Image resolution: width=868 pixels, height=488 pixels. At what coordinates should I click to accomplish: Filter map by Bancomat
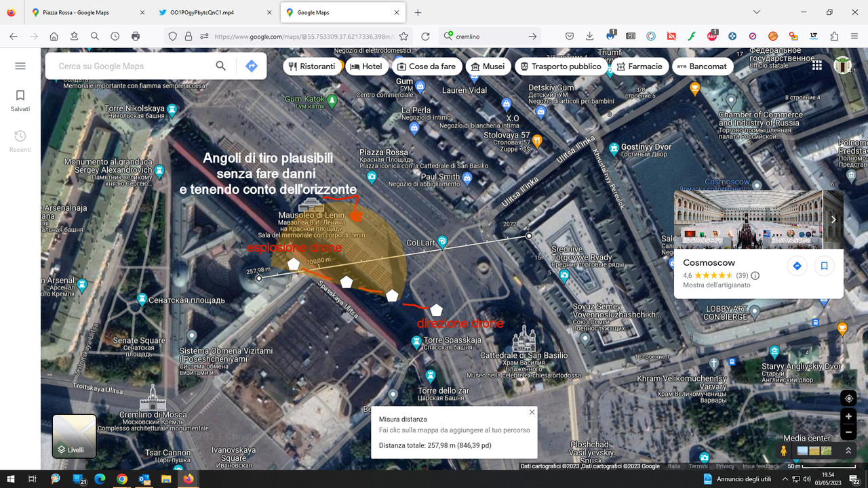click(702, 66)
